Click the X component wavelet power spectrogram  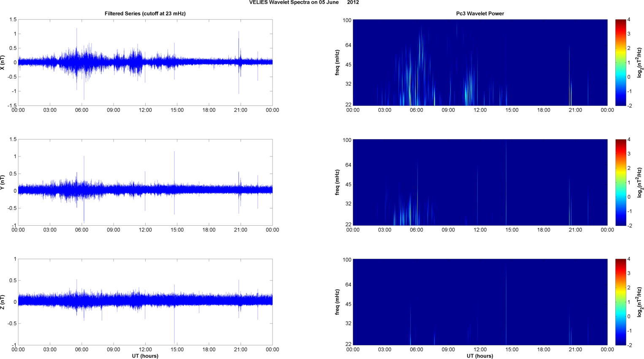[480, 62]
